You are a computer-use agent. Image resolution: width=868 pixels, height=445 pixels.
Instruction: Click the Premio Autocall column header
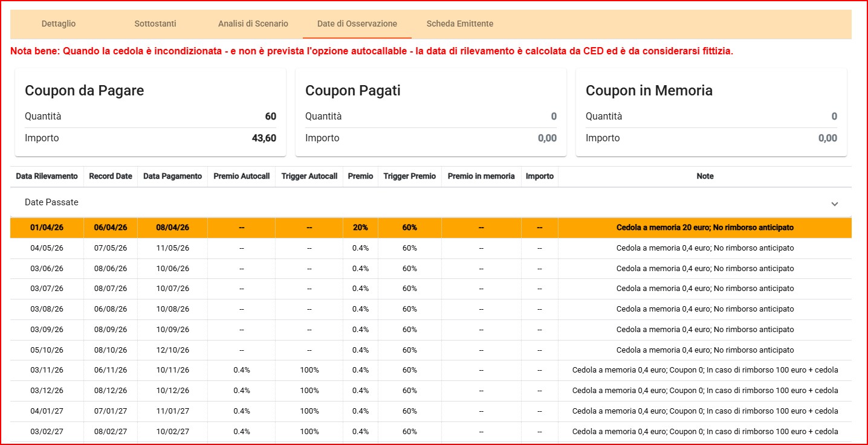pyautogui.click(x=242, y=176)
